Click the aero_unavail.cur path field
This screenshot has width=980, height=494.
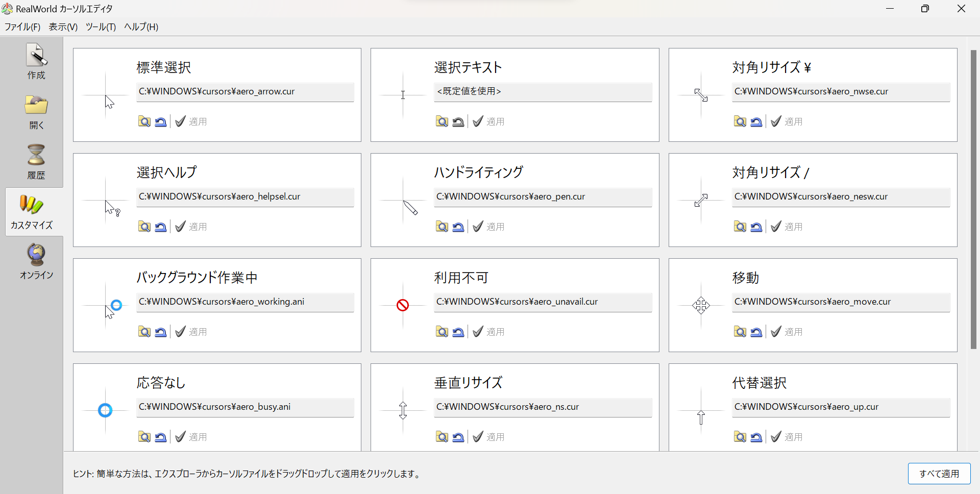tap(543, 302)
